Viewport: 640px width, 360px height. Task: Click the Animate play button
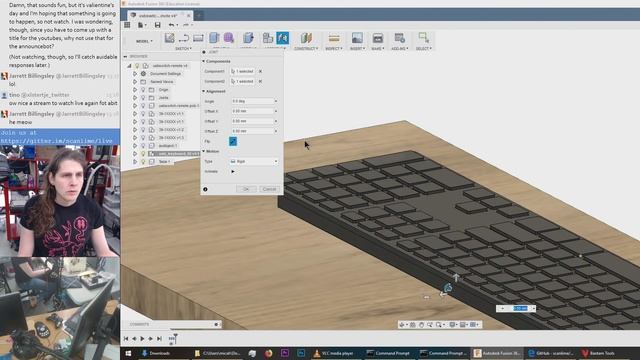[233, 172]
